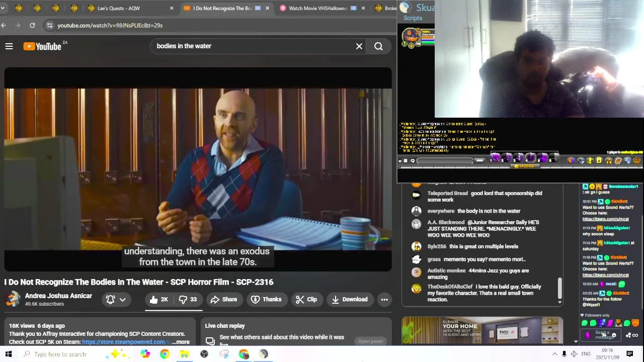This screenshot has width=644, height=362.
Task: Click the chat jump-to-bottom arrow
Action: tap(559, 302)
